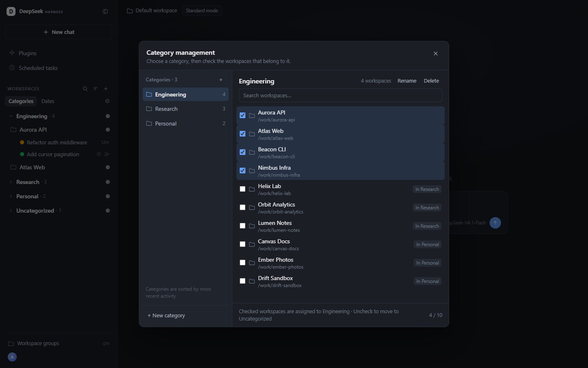588x368 pixels.
Task: Uncheck the Atlas Web workspace checkbox
Action: [243, 134]
